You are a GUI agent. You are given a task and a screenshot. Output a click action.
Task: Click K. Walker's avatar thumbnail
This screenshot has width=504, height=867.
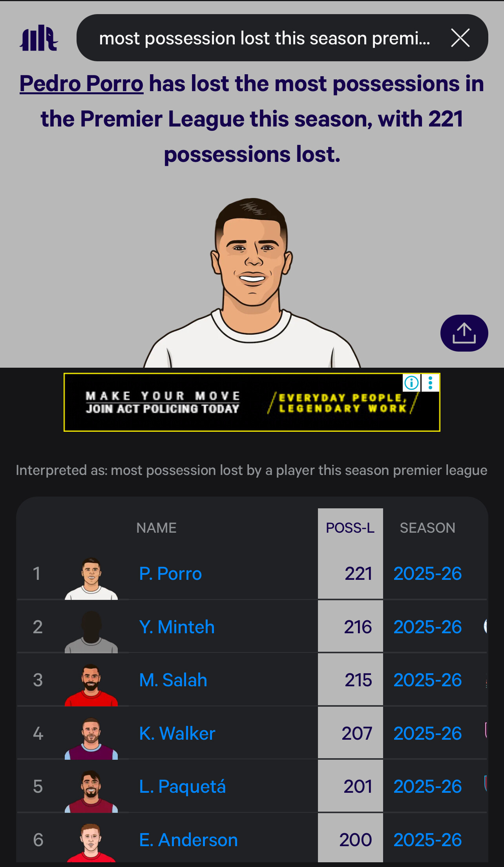[x=91, y=737]
